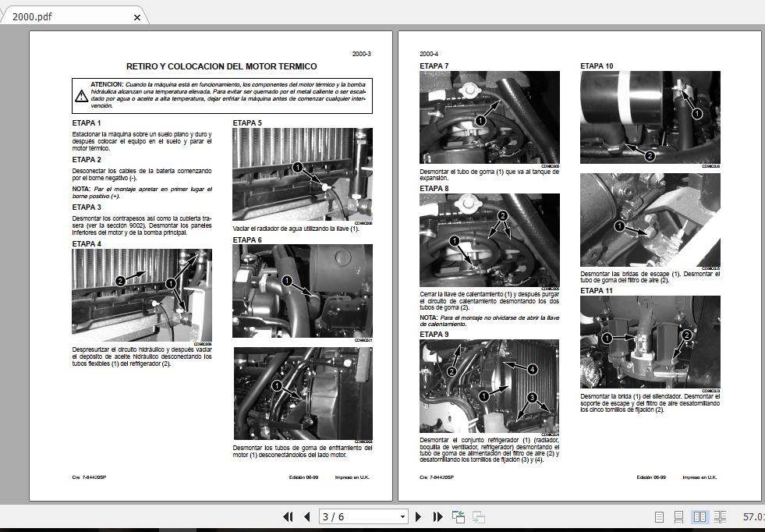Toggle the facing pages view mode
The image size is (765, 532).
point(700,516)
